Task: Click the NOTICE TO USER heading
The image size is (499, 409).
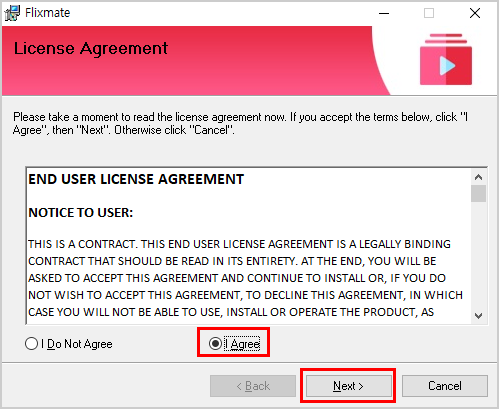Action: click(x=81, y=212)
